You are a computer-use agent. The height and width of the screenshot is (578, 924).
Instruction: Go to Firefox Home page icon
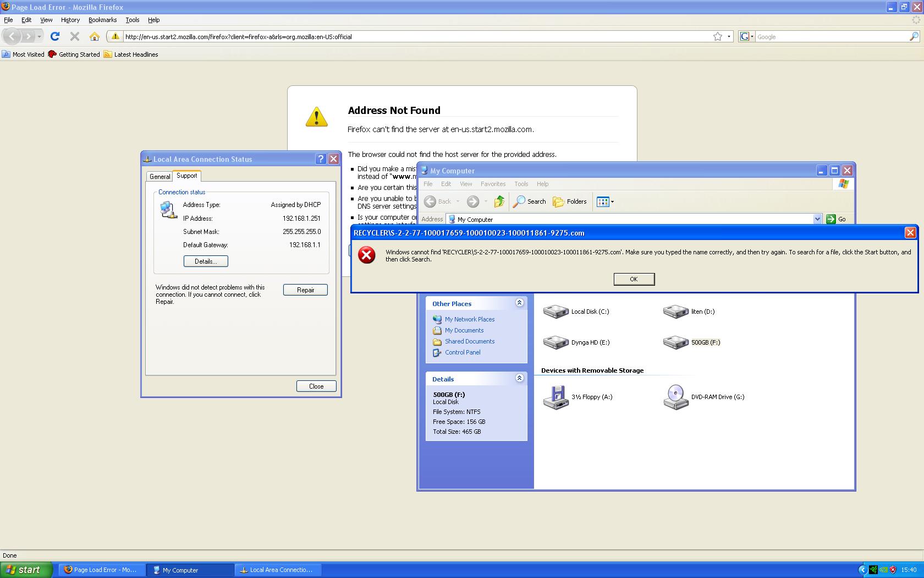95,36
